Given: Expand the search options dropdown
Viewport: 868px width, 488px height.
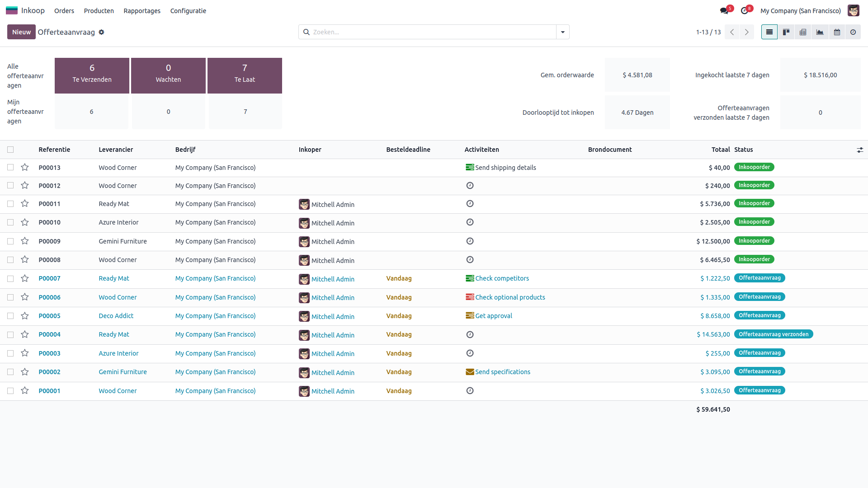Looking at the screenshot, I should click(x=563, y=32).
